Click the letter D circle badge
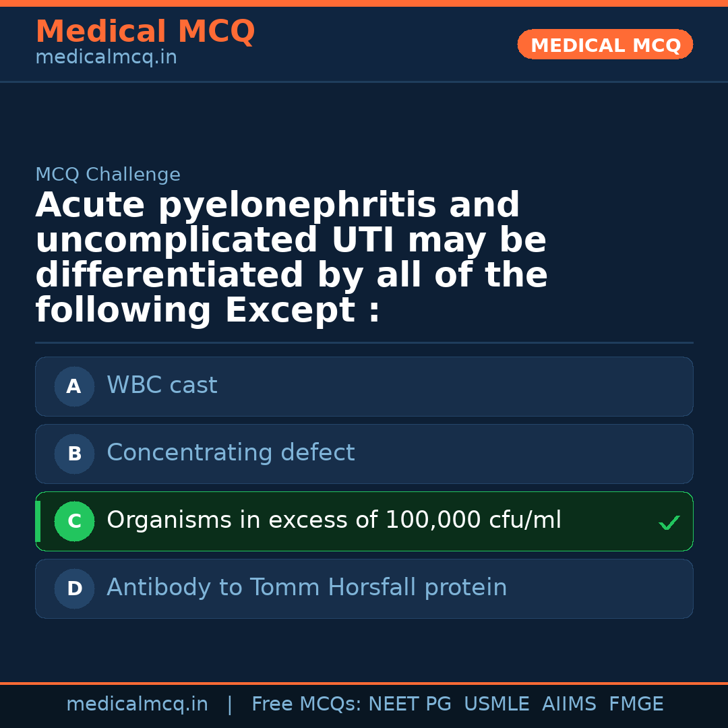728x728 pixels. pyautogui.click(x=74, y=589)
